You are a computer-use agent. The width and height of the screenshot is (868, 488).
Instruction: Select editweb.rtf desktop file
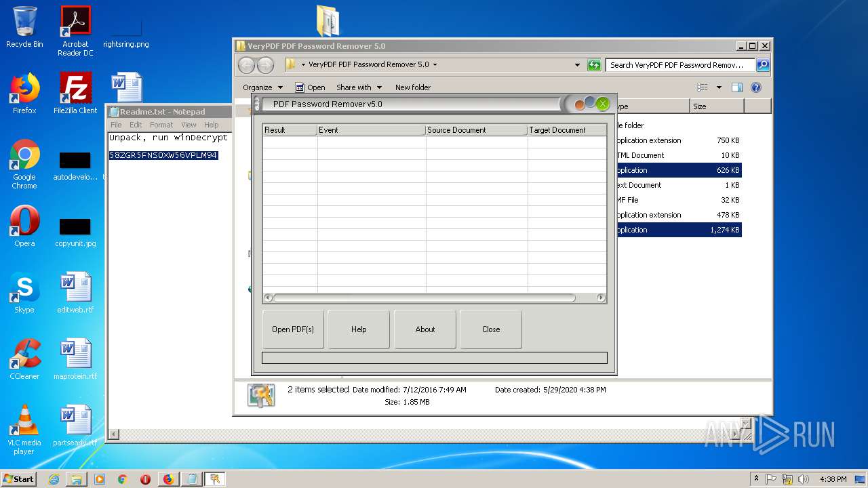point(75,293)
